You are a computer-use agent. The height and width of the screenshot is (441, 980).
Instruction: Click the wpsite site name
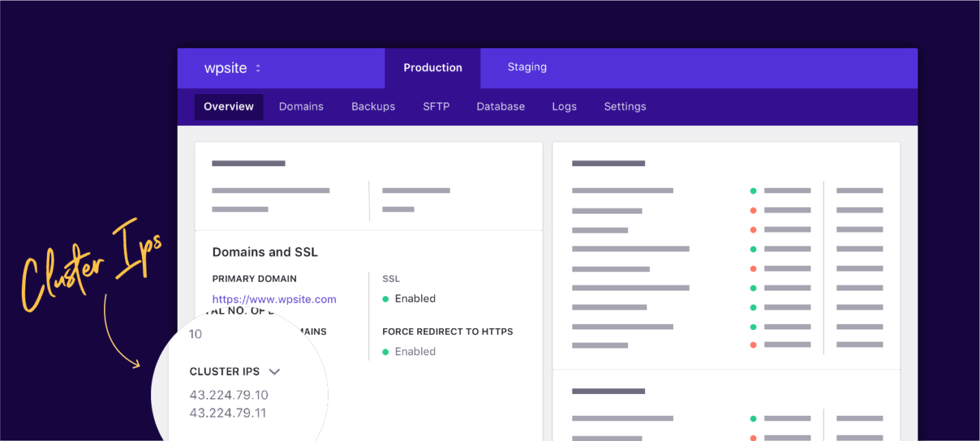coord(225,68)
